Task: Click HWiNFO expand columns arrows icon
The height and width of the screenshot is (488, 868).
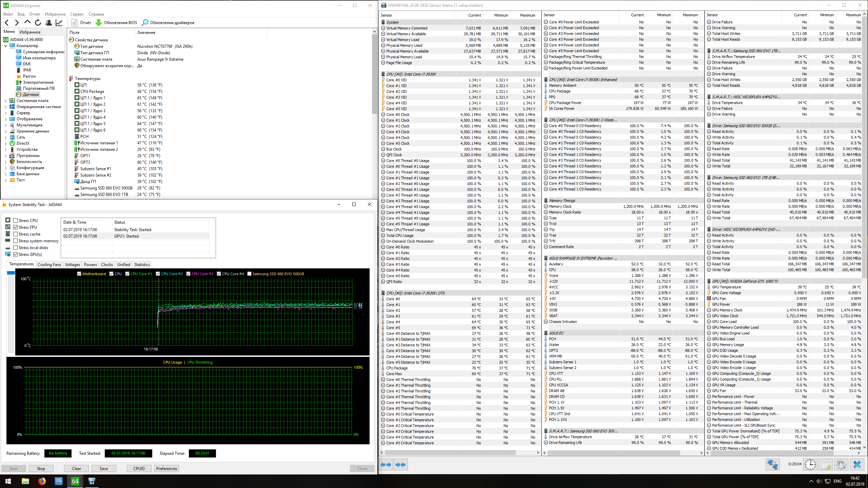Action: tap(386, 465)
